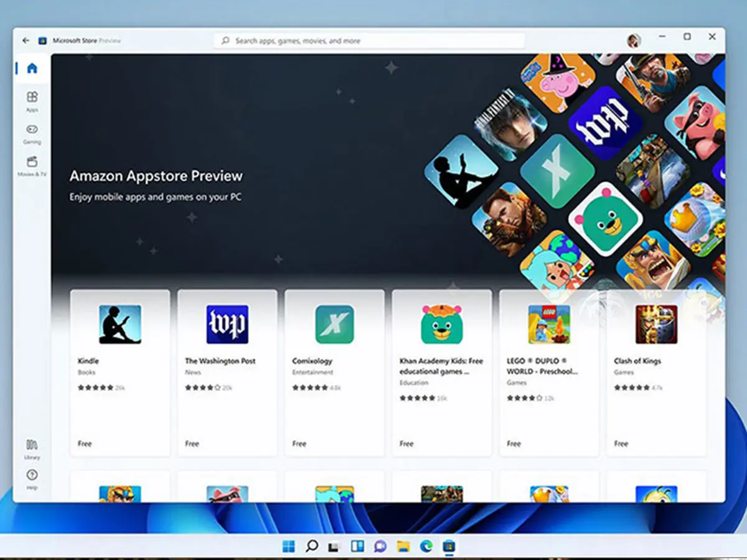Open Khan Academy Kids app card
Screen dimensions: 747x560
[441, 372]
